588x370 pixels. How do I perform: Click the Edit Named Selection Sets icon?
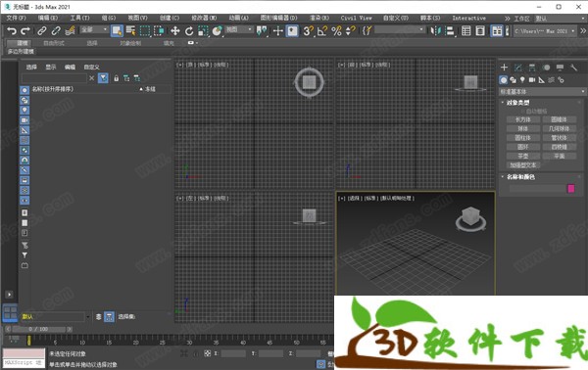[367, 30]
